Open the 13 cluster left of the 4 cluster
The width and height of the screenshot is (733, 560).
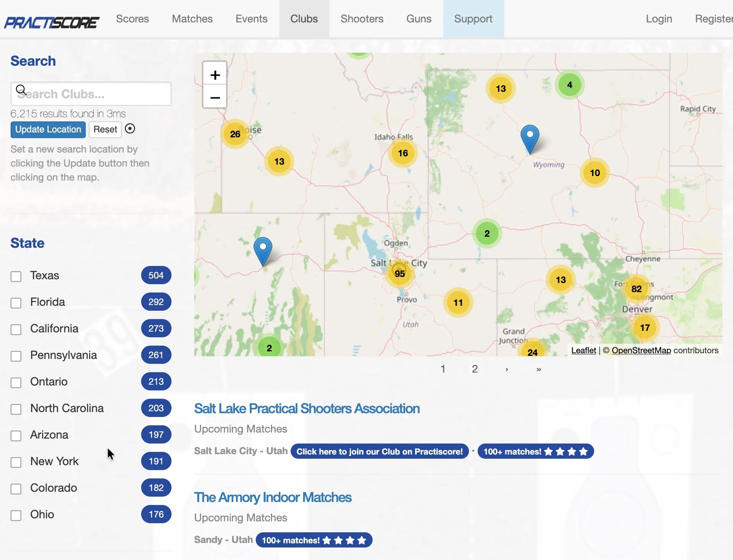501,89
